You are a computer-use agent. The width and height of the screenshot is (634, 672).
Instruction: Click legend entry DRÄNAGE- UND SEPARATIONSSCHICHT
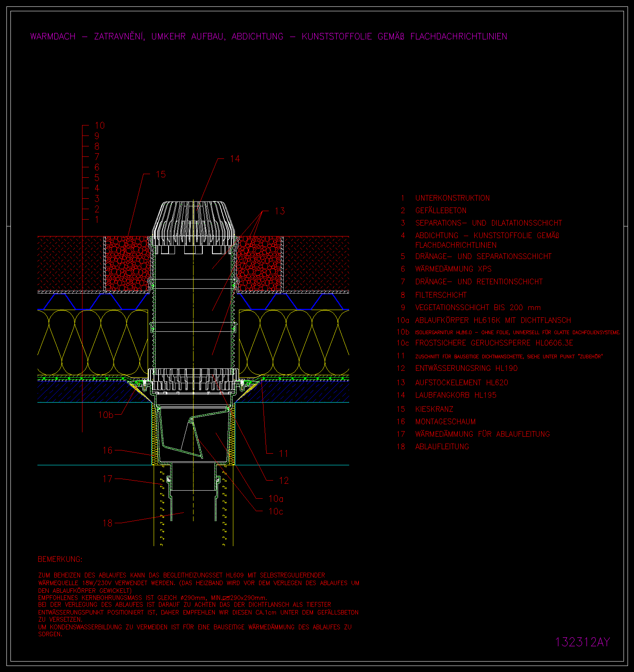coord(484,256)
